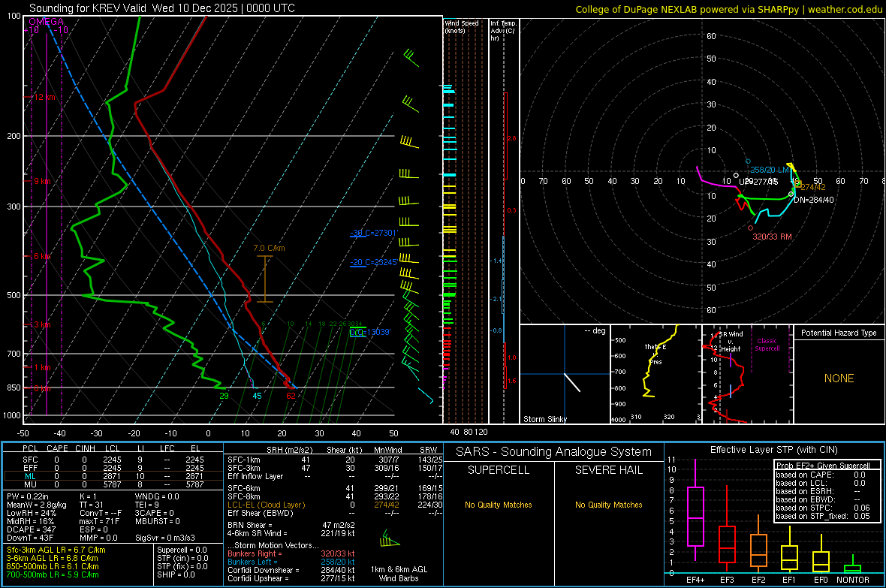
Task: Click the 'WNDG = 0.0' value
Action: coord(156,496)
